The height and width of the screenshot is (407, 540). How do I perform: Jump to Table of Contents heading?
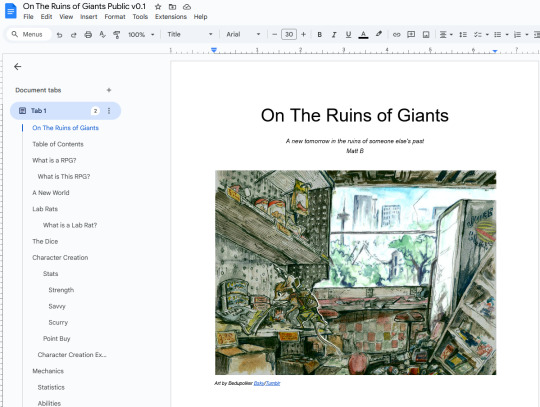pos(58,144)
